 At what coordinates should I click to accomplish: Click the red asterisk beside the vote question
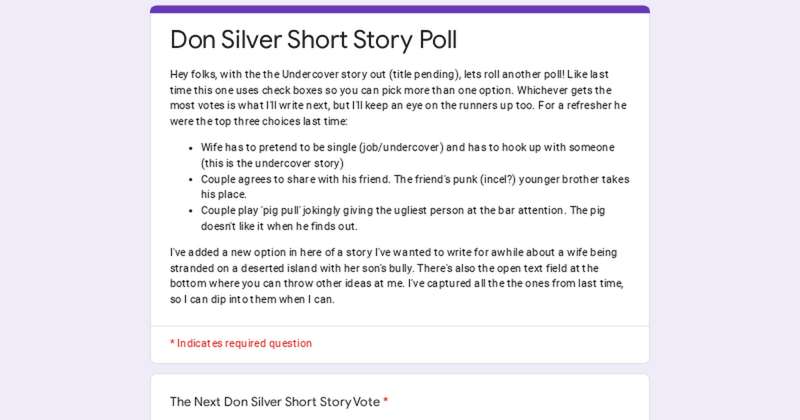coord(386,402)
